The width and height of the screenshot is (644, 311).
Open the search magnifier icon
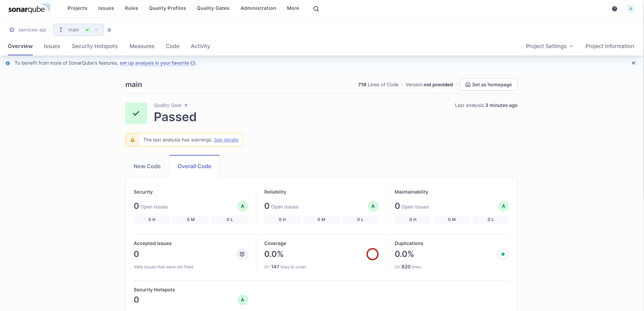pos(316,9)
